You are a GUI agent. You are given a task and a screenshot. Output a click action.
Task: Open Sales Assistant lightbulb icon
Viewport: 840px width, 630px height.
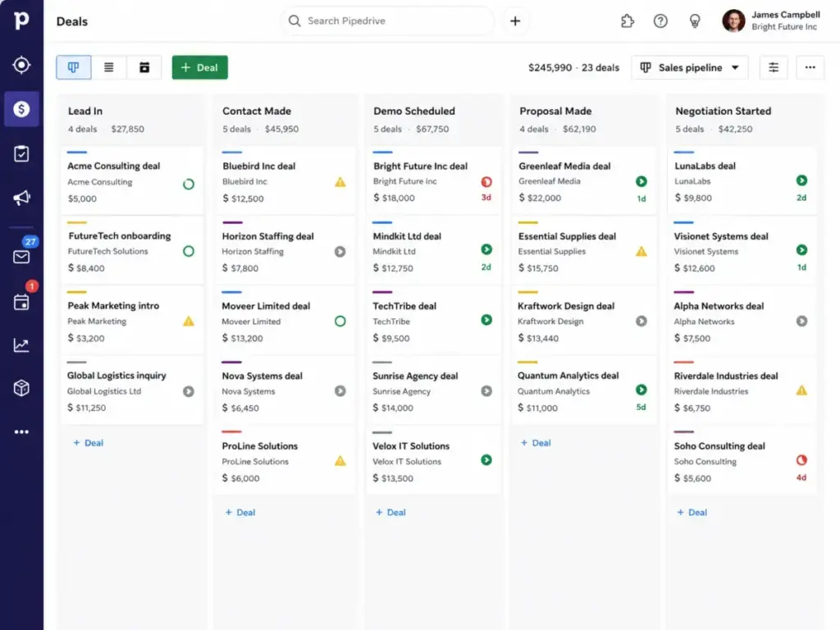[695, 21]
